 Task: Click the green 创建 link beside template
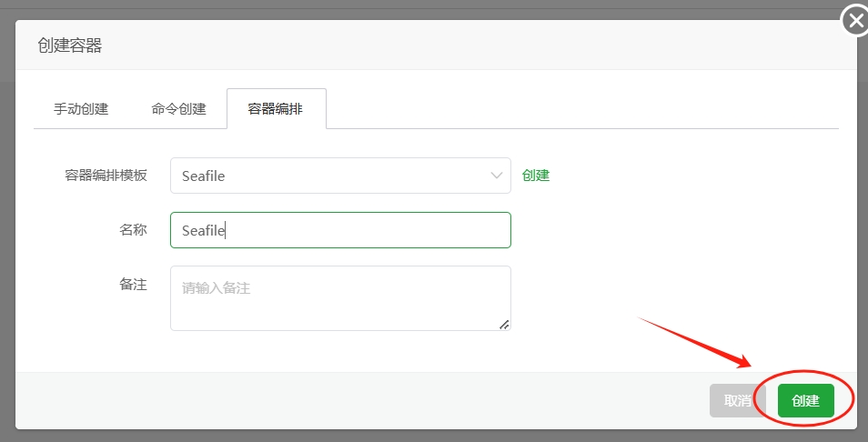click(536, 176)
